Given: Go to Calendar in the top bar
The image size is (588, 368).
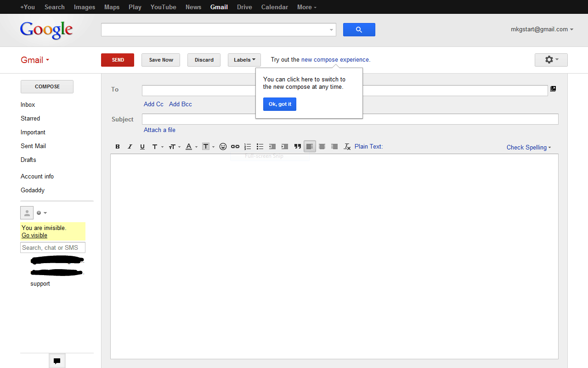Looking at the screenshot, I should (x=275, y=7).
